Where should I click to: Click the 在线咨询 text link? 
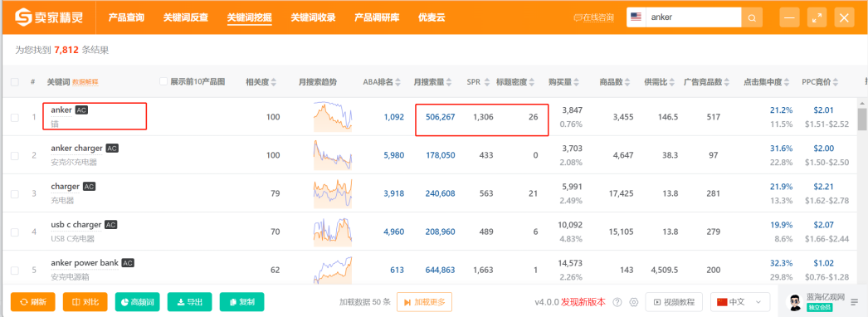pos(598,17)
